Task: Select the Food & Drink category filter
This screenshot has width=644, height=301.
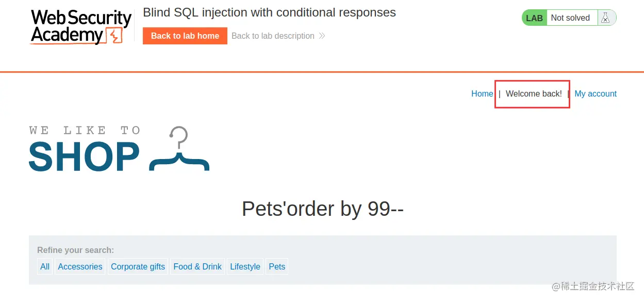Action: 197,266
